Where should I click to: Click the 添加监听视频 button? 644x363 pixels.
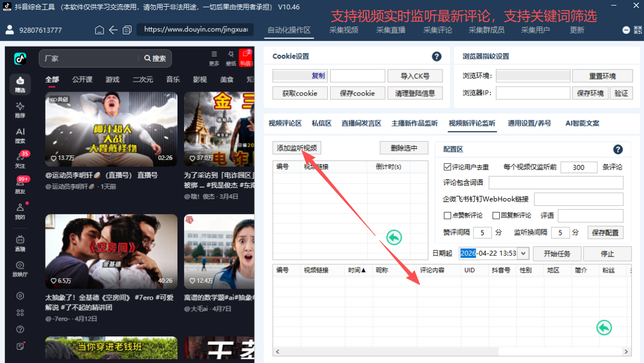click(x=297, y=148)
